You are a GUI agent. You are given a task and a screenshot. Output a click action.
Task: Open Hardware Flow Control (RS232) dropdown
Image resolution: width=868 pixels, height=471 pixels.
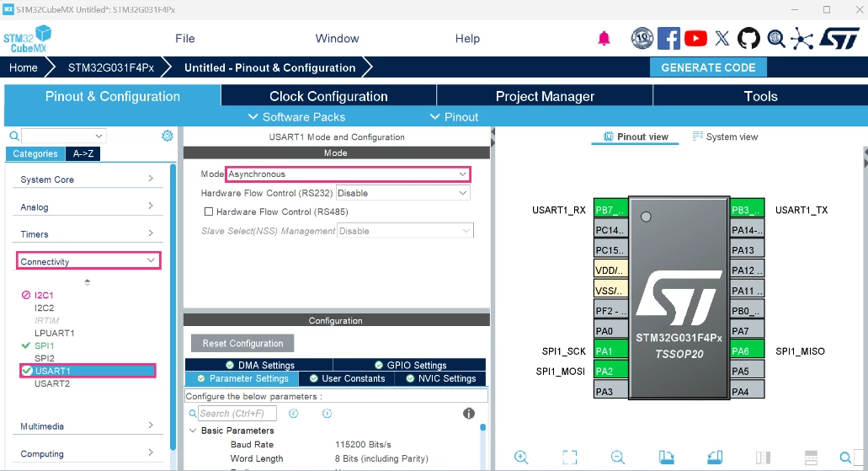pyautogui.click(x=403, y=193)
